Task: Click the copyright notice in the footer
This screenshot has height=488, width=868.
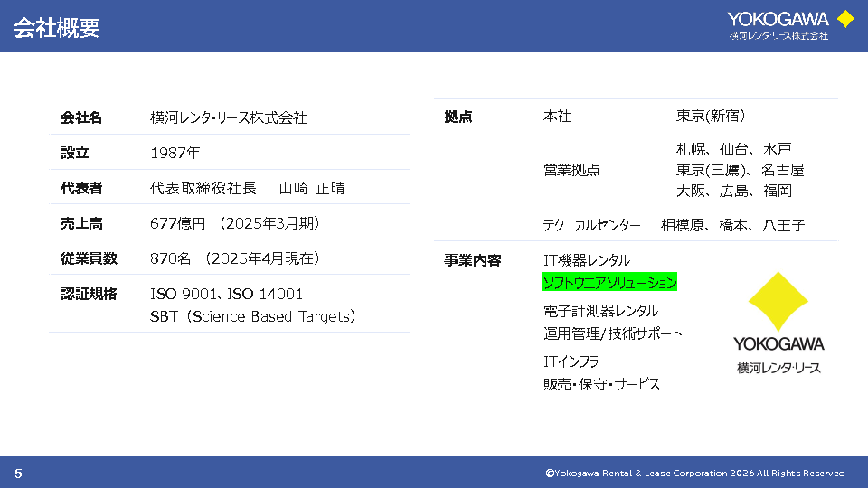Action: tap(694, 474)
